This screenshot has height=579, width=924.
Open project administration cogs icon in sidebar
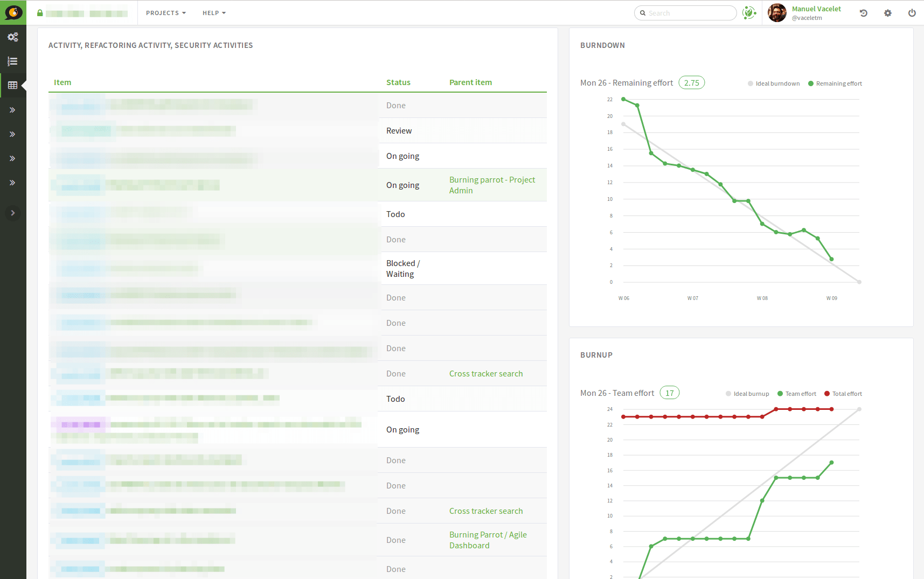tap(13, 37)
